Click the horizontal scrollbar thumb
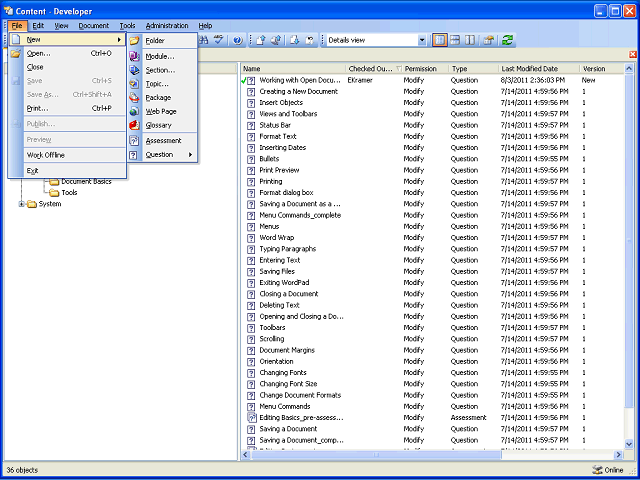 (x=376, y=454)
